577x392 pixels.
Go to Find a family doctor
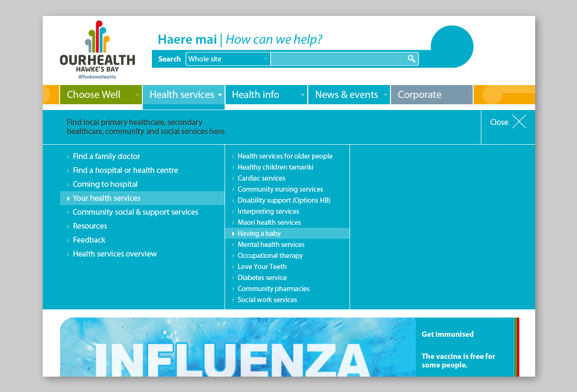pyautogui.click(x=107, y=156)
